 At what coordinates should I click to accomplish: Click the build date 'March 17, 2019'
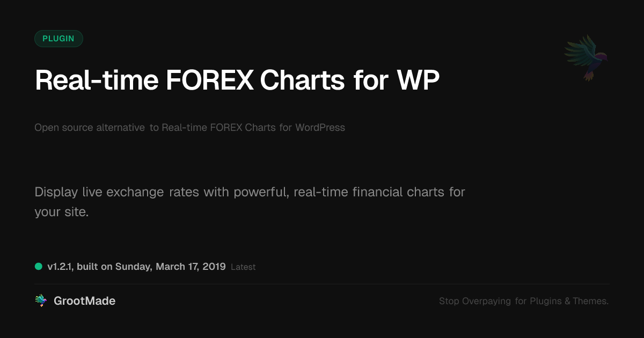pyautogui.click(x=191, y=266)
